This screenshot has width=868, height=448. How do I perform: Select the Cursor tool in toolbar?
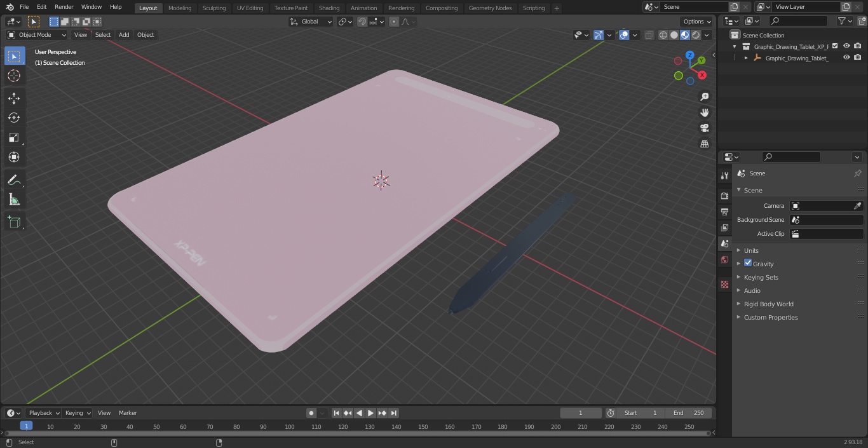click(14, 76)
